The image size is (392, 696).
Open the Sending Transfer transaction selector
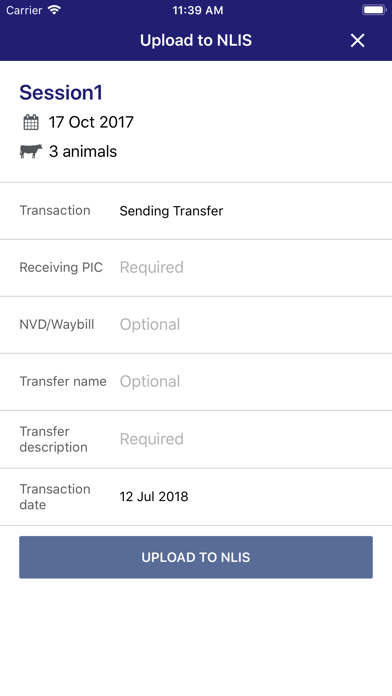[196, 211]
